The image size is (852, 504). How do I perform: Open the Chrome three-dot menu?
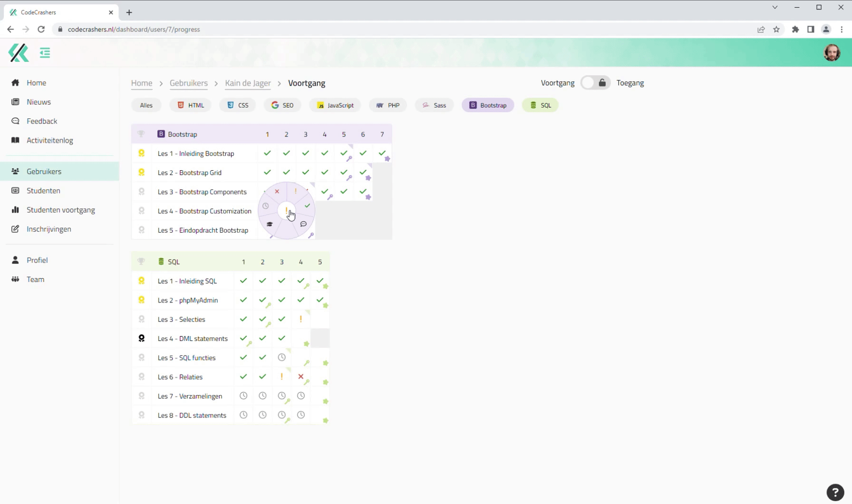tap(842, 29)
